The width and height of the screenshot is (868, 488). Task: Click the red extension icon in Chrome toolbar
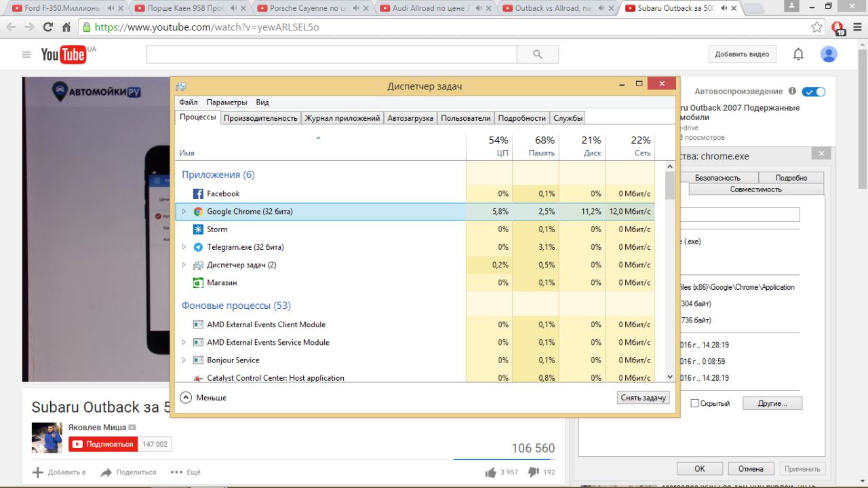pos(839,28)
